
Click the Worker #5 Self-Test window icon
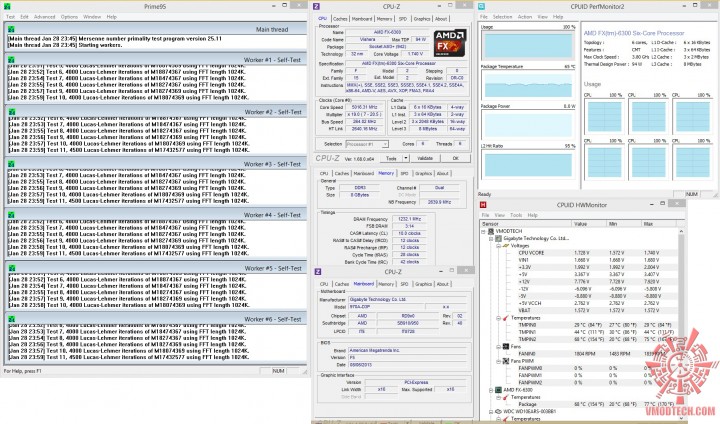tap(11, 268)
